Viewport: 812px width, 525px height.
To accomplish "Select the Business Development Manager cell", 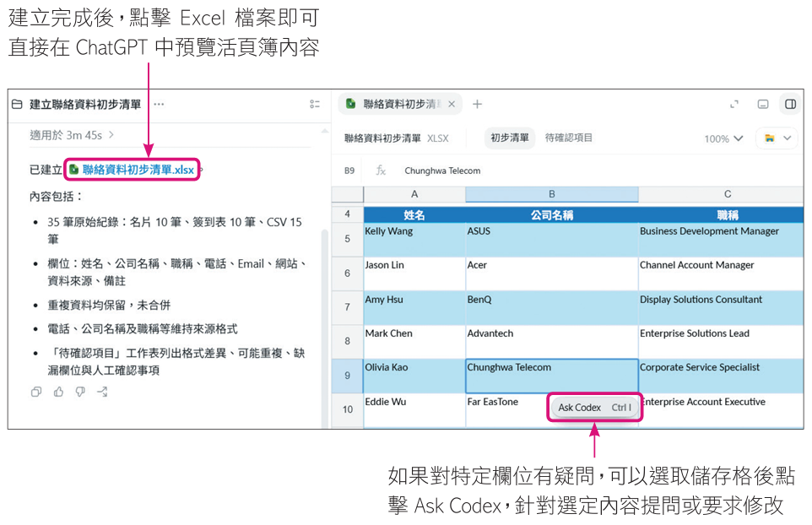I will tap(722, 239).
